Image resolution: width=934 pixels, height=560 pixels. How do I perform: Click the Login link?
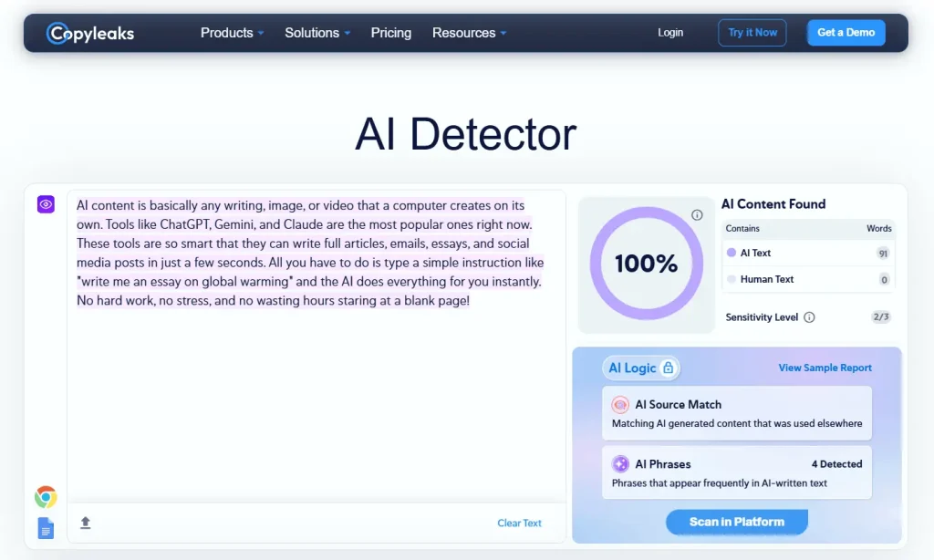[x=670, y=33]
